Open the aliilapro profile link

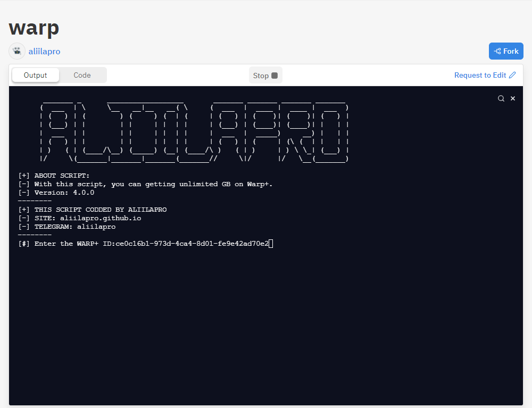(45, 52)
